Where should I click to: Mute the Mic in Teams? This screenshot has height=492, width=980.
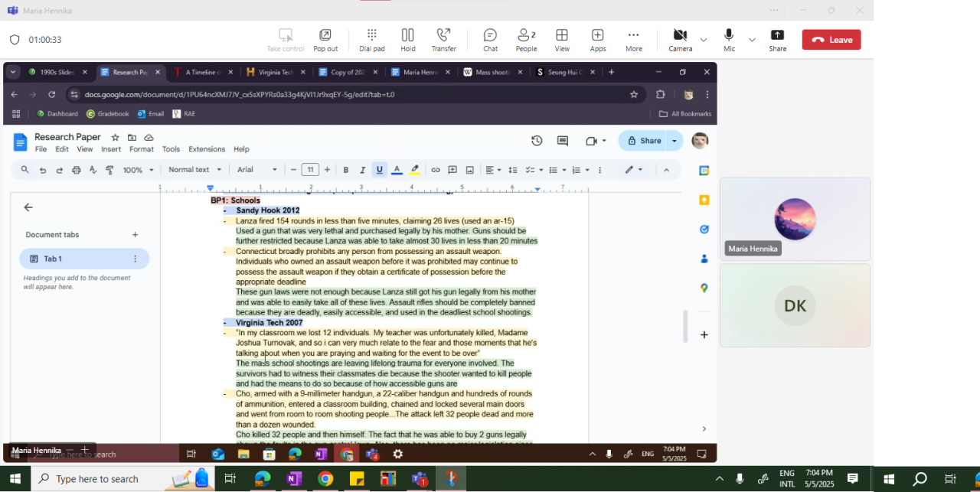pyautogui.click(x=729, y=39)
